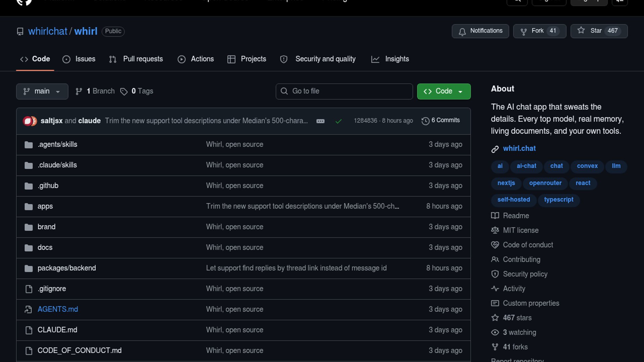644x362 pixels.
Task: View the 1 Branch link
Action: [x=95, y=91]
